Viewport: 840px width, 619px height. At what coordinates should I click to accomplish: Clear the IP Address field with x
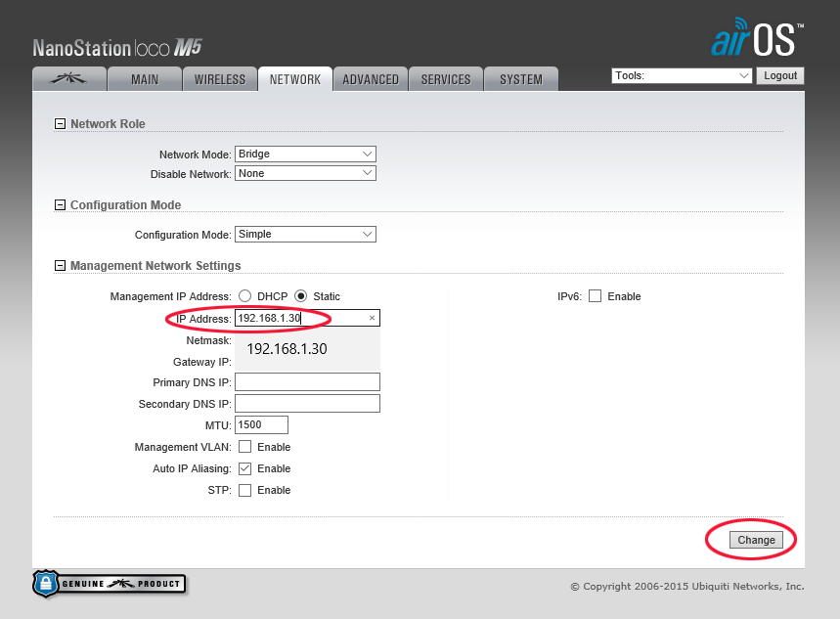click(372, 319)
